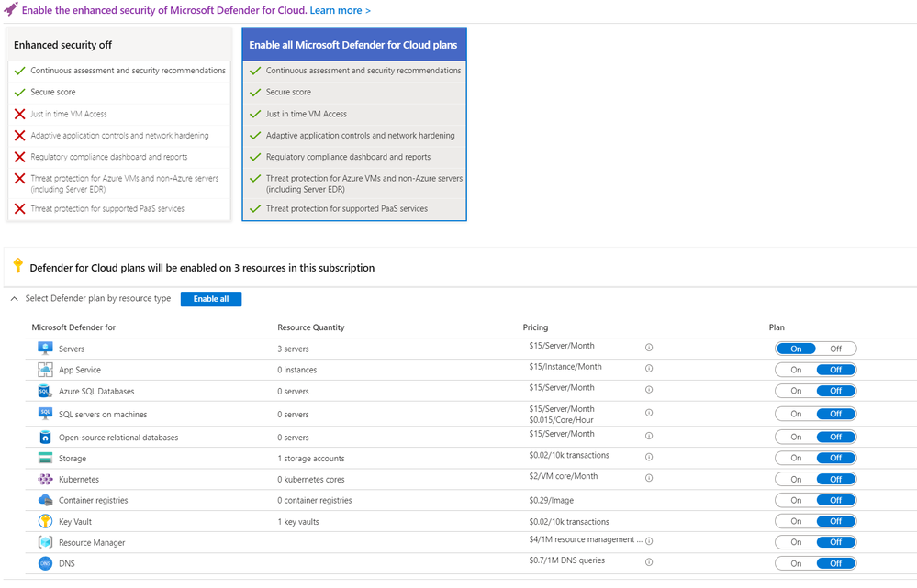
Task: Collapse the Select Defender plan section
Action: tap(15, 299)
